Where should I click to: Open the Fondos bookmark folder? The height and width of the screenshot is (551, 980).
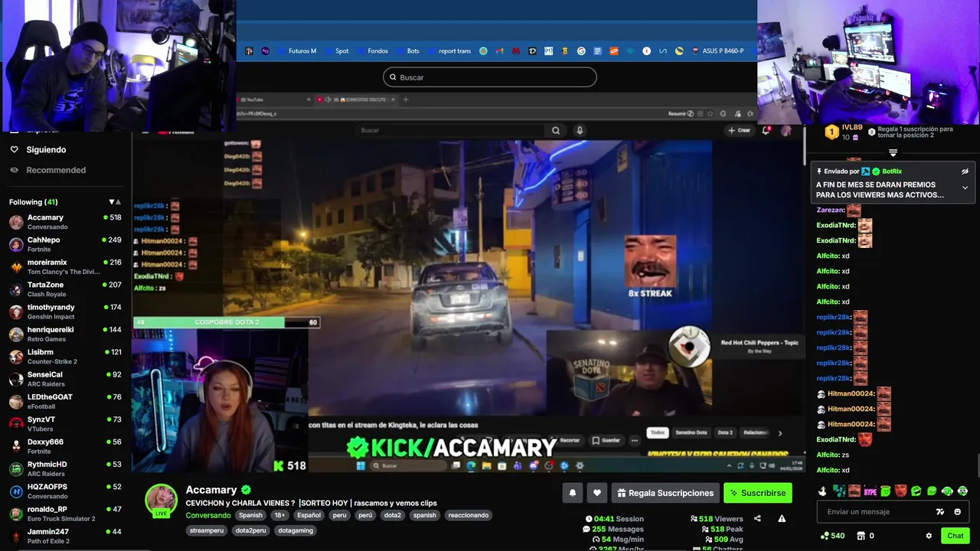point(372,51)
